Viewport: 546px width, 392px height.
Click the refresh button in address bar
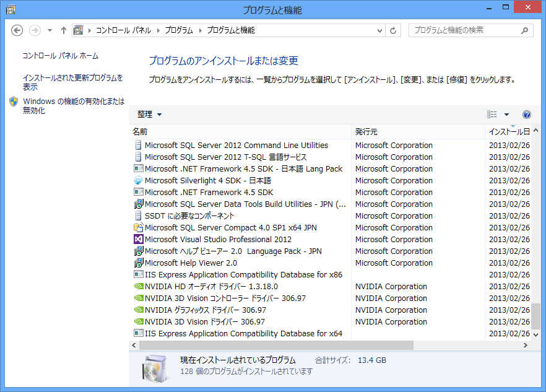pyautogui.click(x=394, y=30)
